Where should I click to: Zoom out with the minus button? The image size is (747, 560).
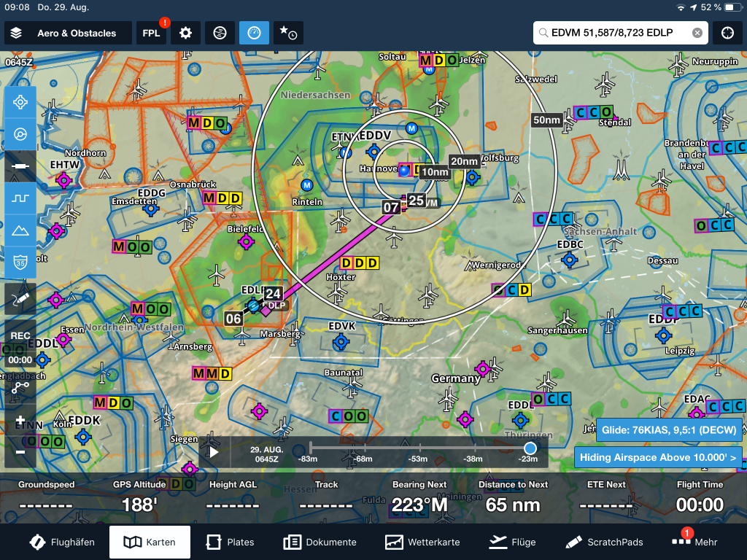pos(20,452)
